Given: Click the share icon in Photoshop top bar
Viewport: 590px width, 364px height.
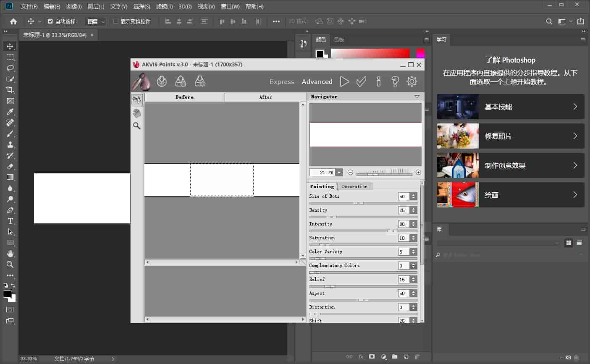Looking at the screenshot, I should (x=581, y=21).
